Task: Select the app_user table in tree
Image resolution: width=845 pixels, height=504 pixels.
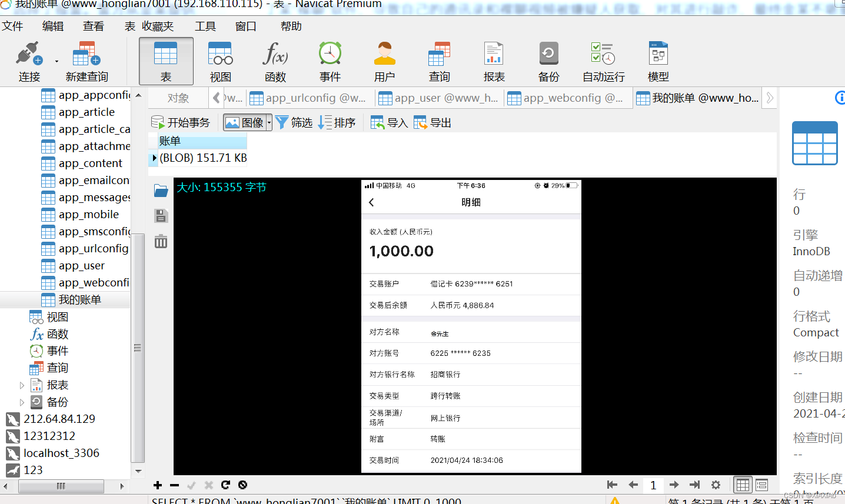Action: [81, 266]
